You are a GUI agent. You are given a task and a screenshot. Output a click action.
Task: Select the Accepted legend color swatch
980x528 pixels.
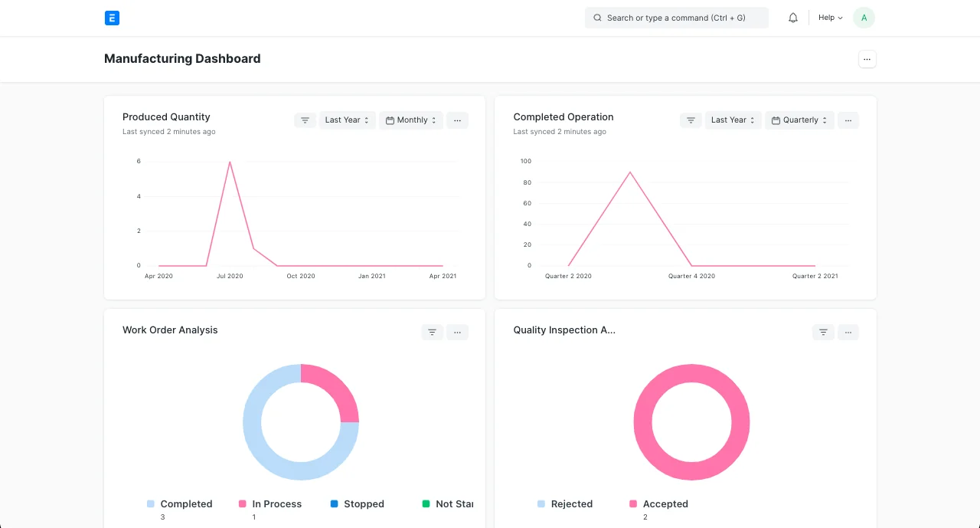(x=633, y=504)
